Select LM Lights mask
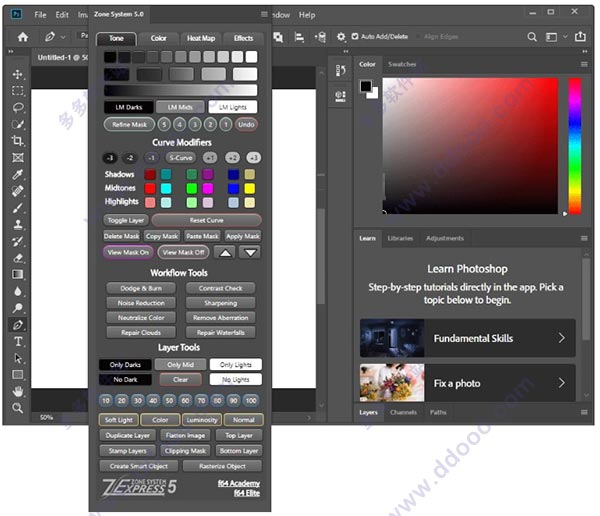Viewport: 600px width, 516px height. coord(233,107)
